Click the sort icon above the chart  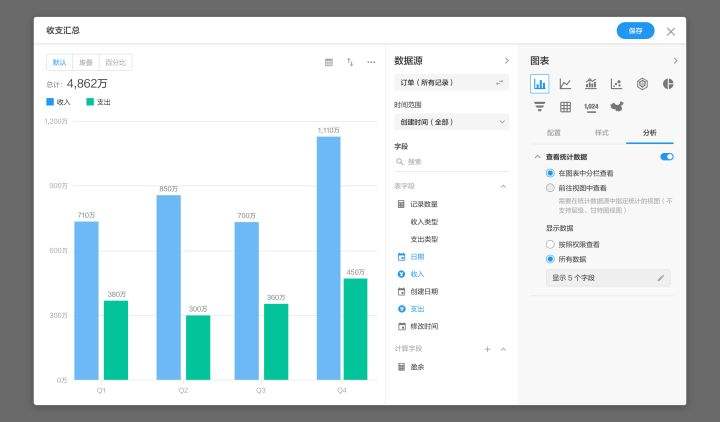coord(350,62)
